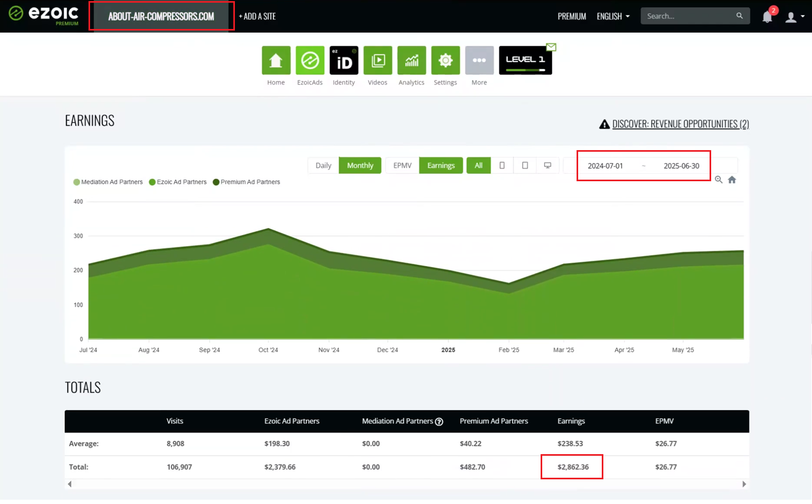812x504 pixels.
Task: Open the English language dropdown
Action: tap(613, 16)
